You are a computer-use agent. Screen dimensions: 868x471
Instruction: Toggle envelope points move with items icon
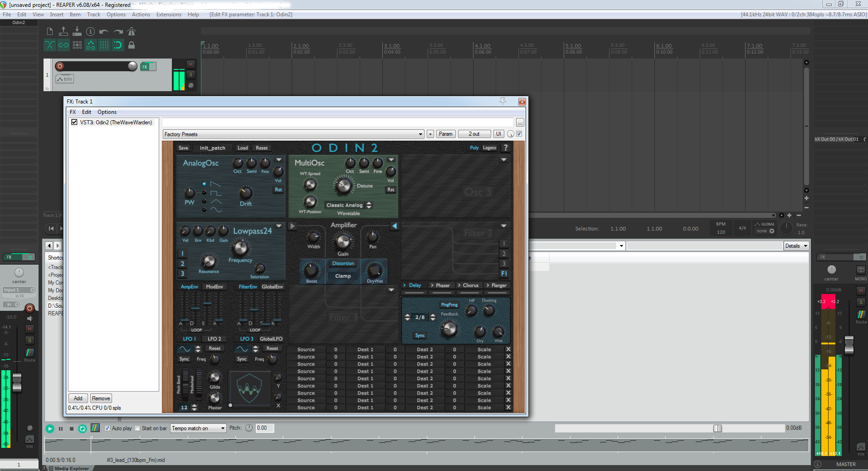91,45
